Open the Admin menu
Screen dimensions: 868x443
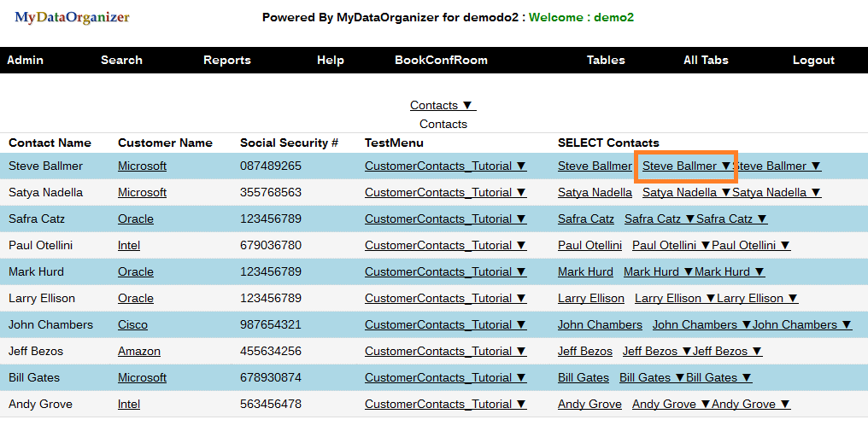click(25, 60)
